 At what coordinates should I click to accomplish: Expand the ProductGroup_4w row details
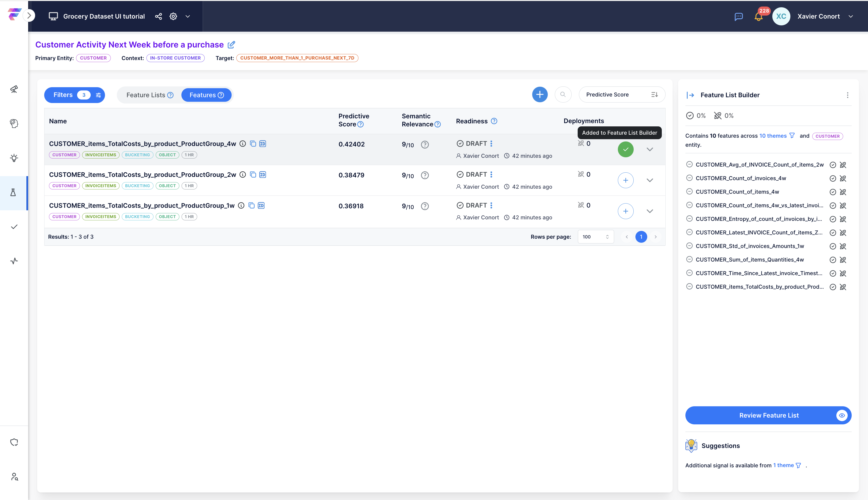(x=650, y=149)
